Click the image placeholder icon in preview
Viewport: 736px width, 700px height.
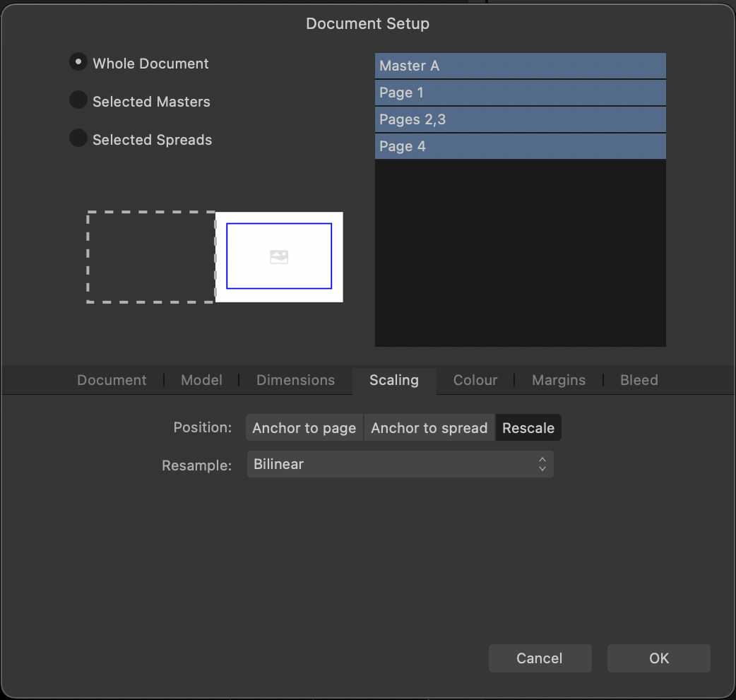tap(278, 255)
